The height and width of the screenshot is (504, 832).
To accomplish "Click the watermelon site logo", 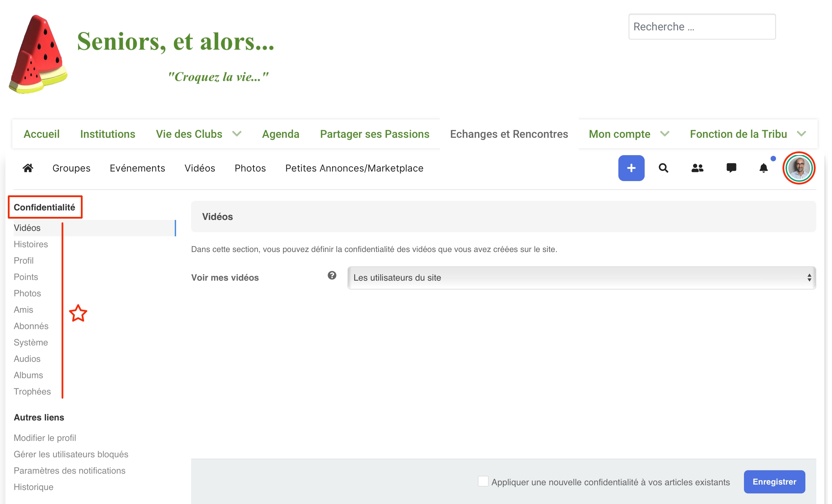I will click(x=38, y=55).
